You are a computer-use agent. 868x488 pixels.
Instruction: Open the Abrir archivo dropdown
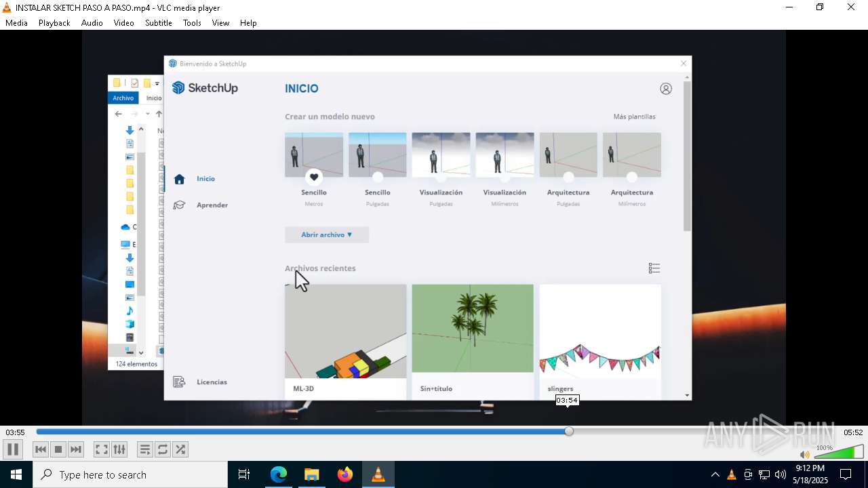(x=327, y=235)
